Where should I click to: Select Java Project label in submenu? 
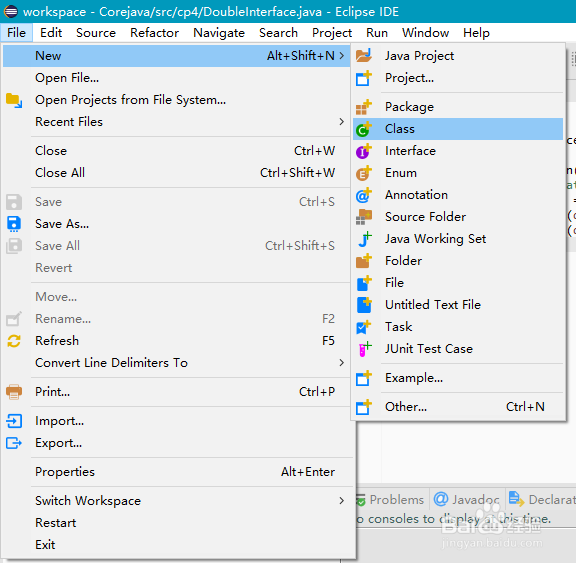pos(420,56)
